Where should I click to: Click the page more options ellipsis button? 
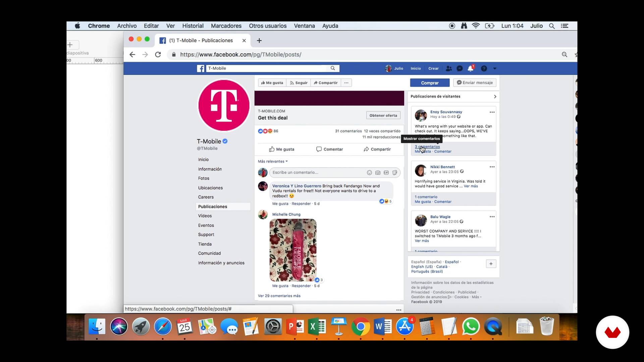(346, 83)
